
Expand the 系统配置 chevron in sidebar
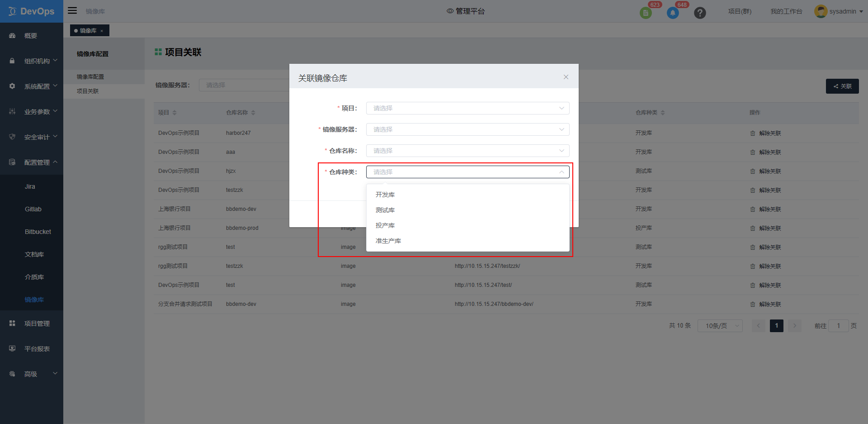coord(55,86)
